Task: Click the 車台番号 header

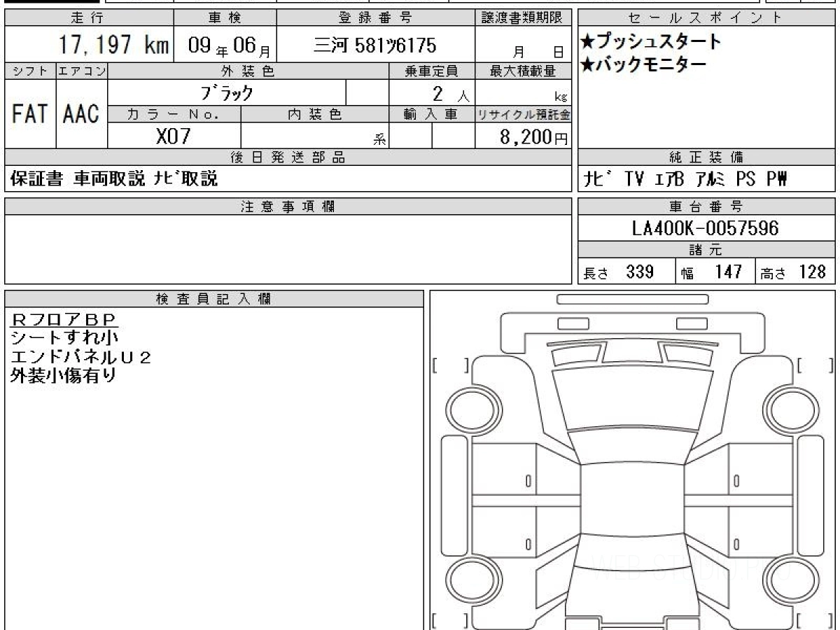Action: click(x=706, y=206)
